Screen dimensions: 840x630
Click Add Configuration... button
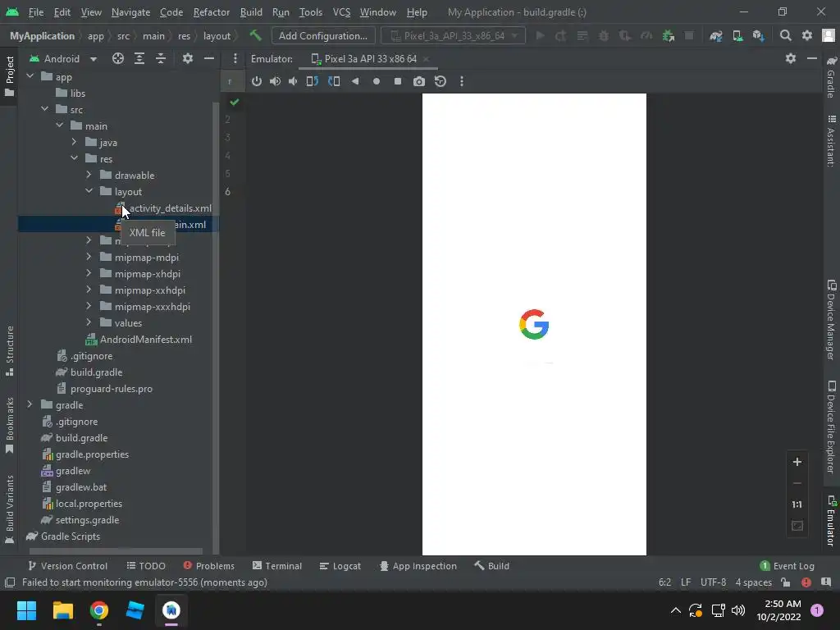point(323,36)
